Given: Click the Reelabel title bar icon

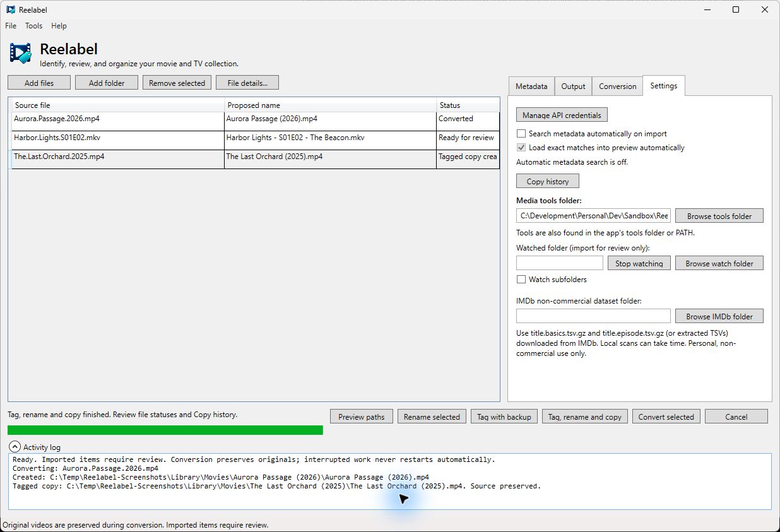Looking at the screenshot, I should (11, 9).
